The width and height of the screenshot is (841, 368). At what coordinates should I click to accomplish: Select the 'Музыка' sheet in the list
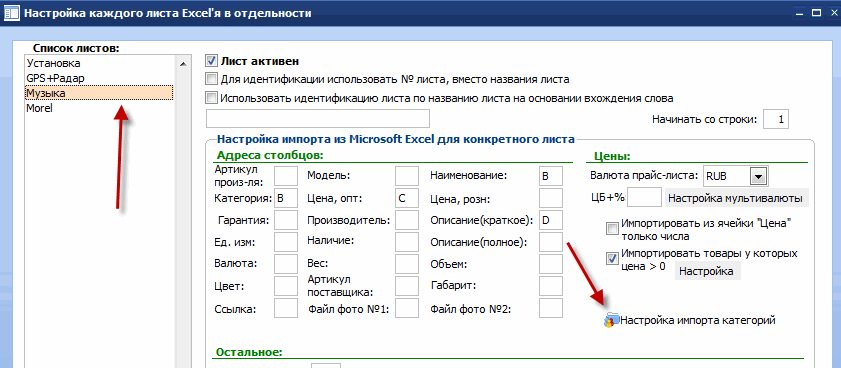99,93
